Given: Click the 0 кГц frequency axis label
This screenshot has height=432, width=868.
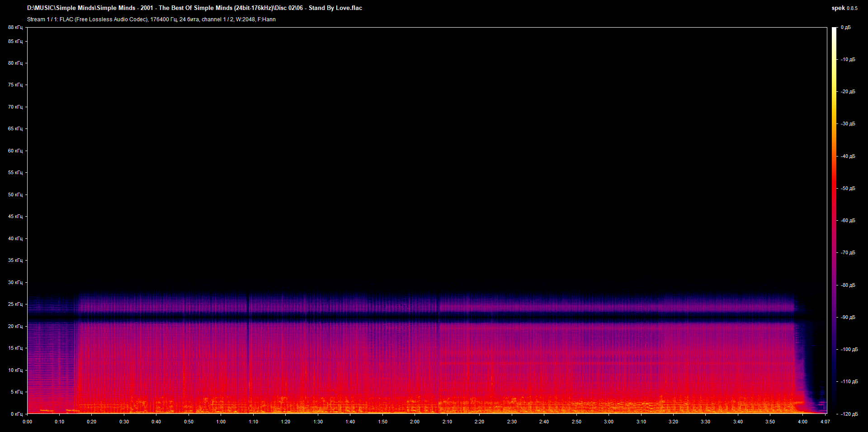Looking at the screenshot, I should [17, 414].
